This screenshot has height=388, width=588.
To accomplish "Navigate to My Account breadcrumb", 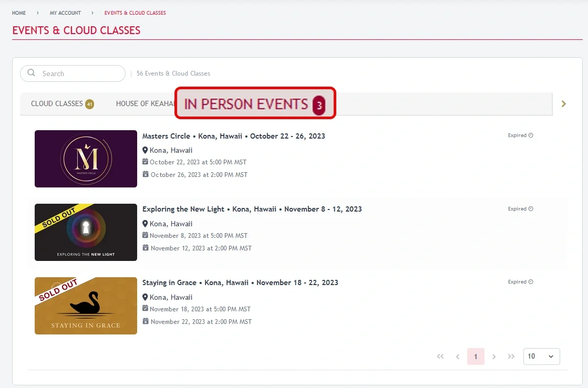I will click(x=65, y=13).
